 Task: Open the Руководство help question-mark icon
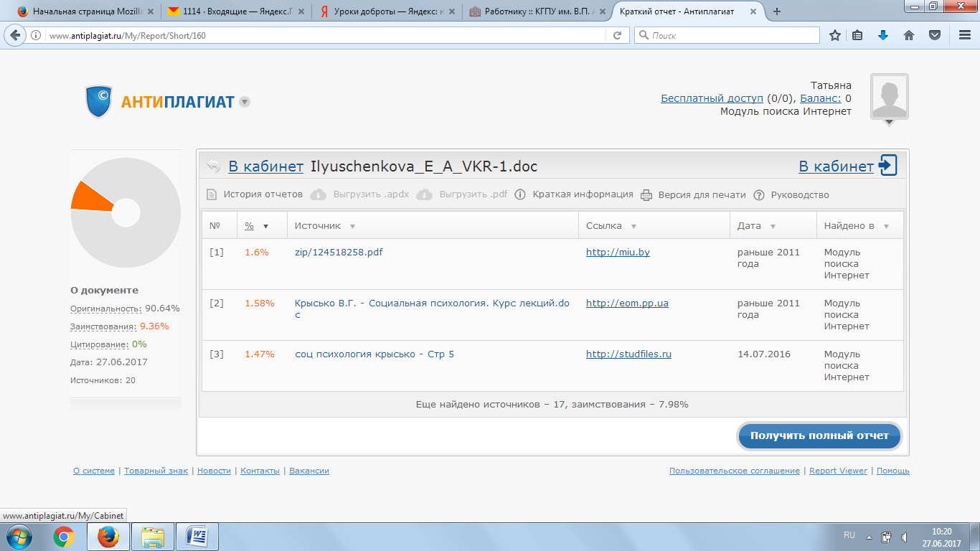point(758,195)
